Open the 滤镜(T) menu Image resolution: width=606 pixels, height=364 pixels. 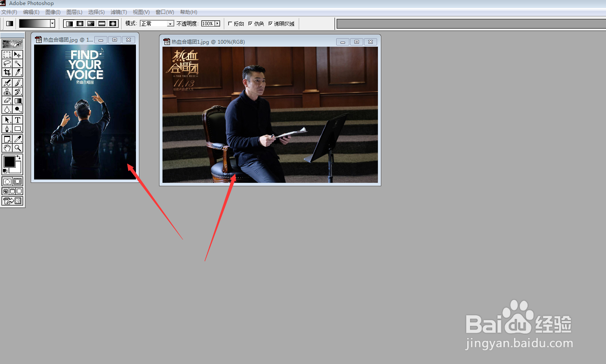119,12
